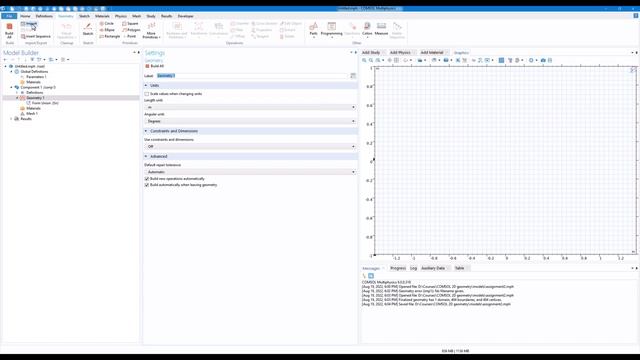The width and height of the screenshot is (640, 360).
Task: Switch to the Definitions ribbon tab
Action: point(44,16)
